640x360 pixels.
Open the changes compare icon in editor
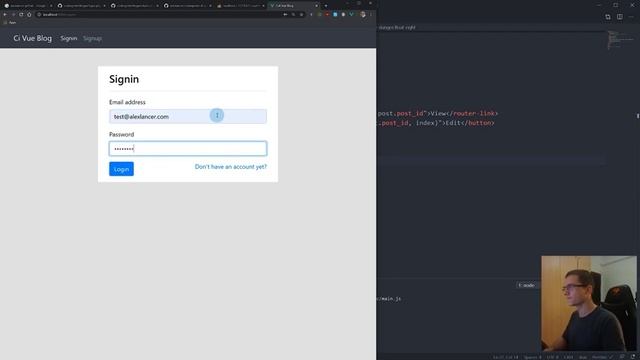[x=608, y=17]
